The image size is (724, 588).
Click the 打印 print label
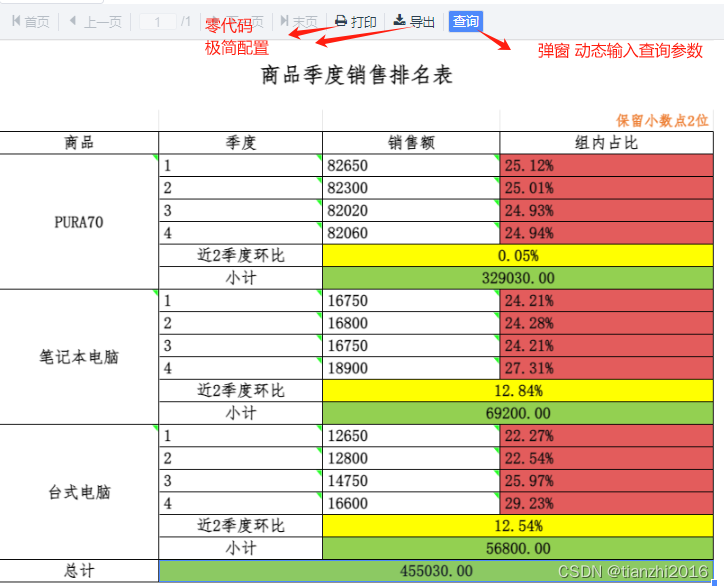tap(364, 22)
